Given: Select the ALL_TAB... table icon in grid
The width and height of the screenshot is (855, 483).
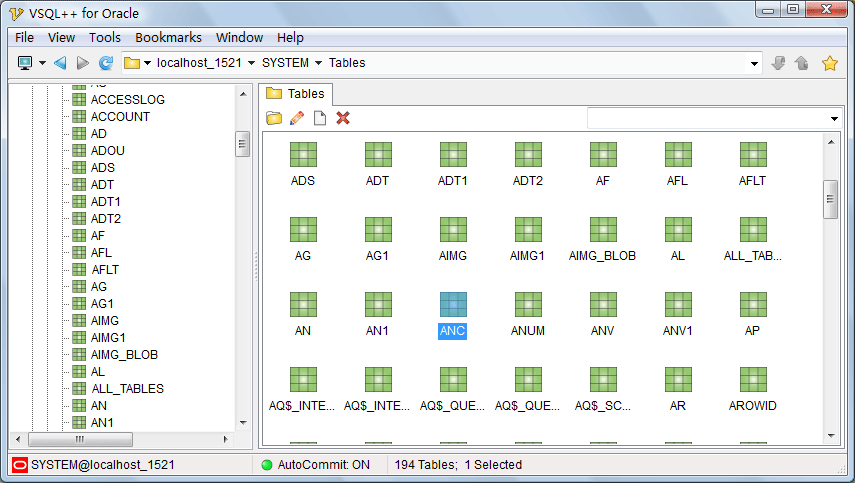Looking at the screenshot, I should [x=753, y=230].
